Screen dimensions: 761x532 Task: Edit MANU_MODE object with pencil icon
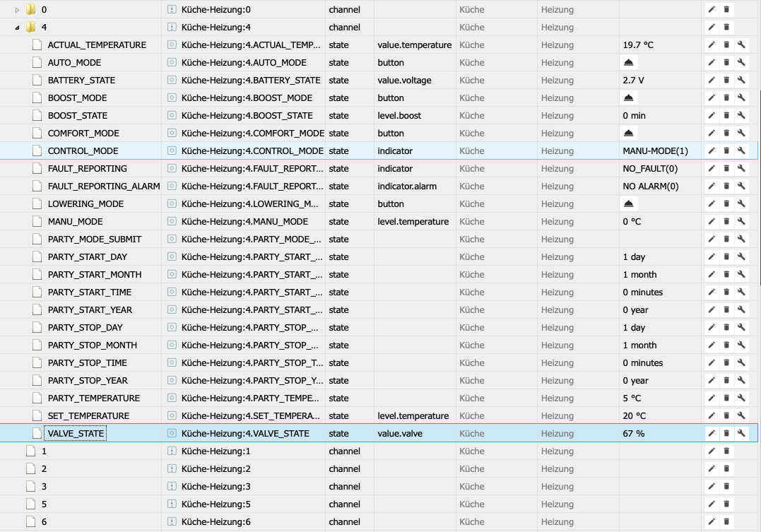click(x=712, y=221)
